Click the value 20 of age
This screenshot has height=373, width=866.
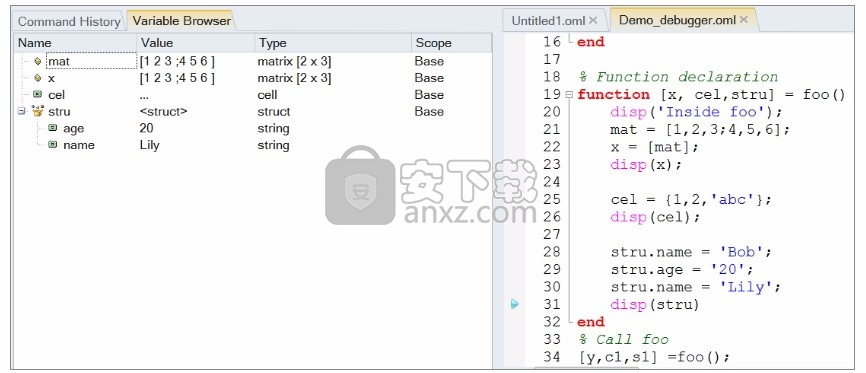(x=147, y=128)
